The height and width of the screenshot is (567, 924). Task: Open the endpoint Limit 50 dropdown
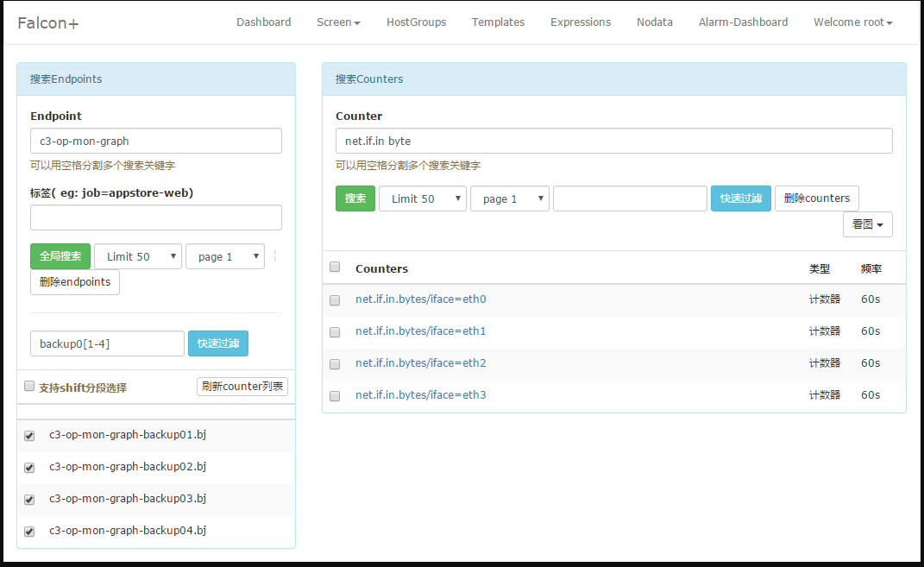point(138,256)
